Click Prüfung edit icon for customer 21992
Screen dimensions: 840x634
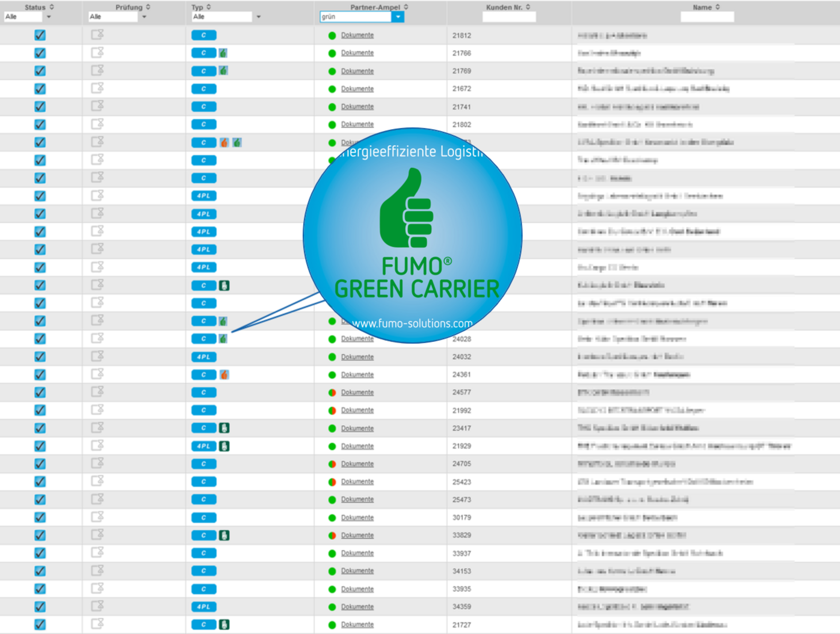click(x=97, y=410)
